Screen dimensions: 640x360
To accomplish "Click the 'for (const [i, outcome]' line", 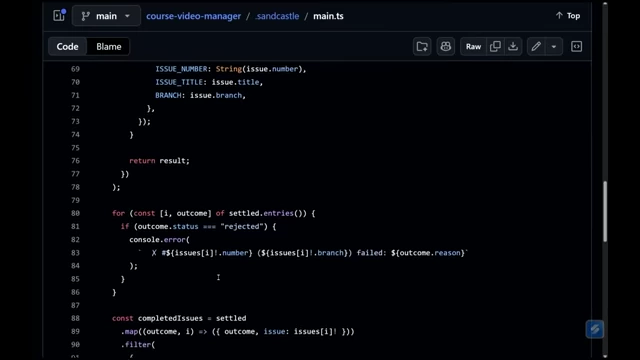I will click(213, 213).
